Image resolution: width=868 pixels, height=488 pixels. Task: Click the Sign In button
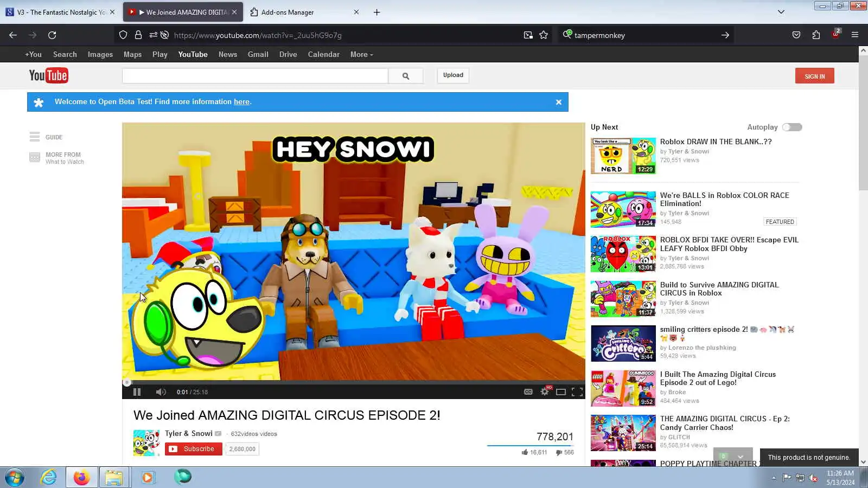815,76
